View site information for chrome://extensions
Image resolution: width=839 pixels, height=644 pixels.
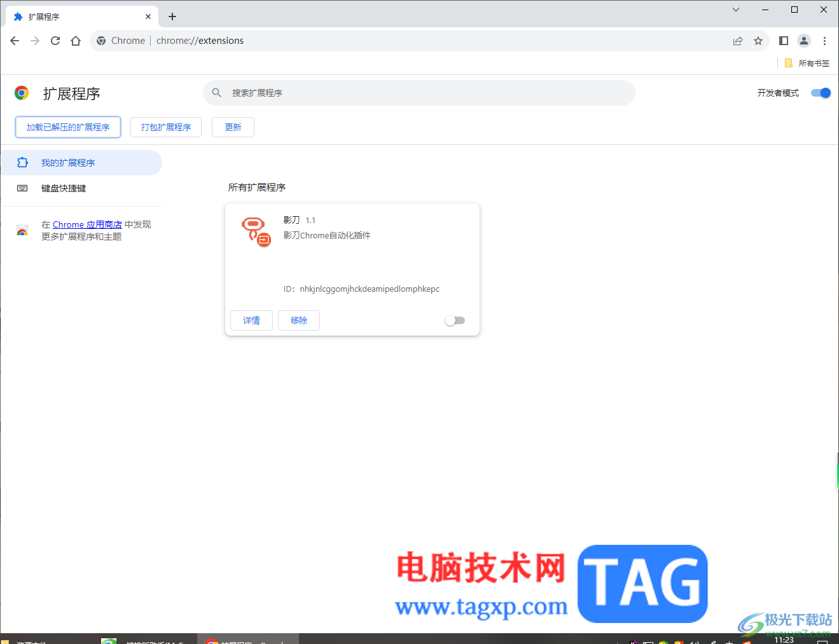click(x=101, y=41)
